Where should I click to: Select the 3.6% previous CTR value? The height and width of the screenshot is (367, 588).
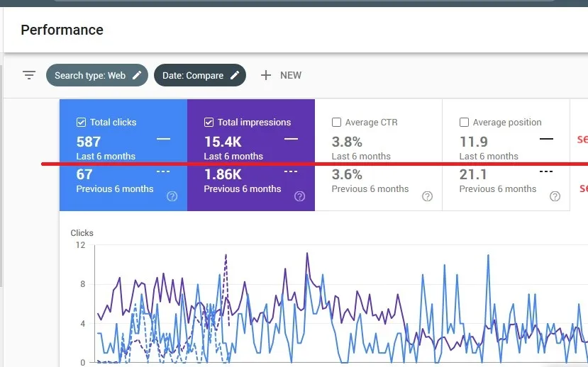coord(347,174)
